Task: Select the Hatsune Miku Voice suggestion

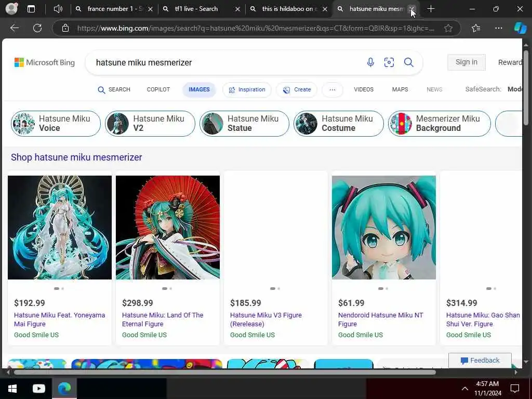Action: tap(56, 124)
